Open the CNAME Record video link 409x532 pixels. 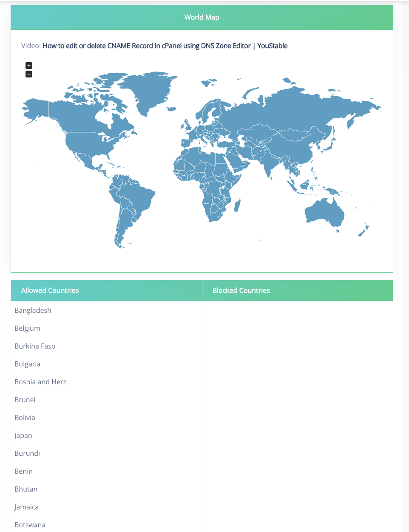click(165, 46)
